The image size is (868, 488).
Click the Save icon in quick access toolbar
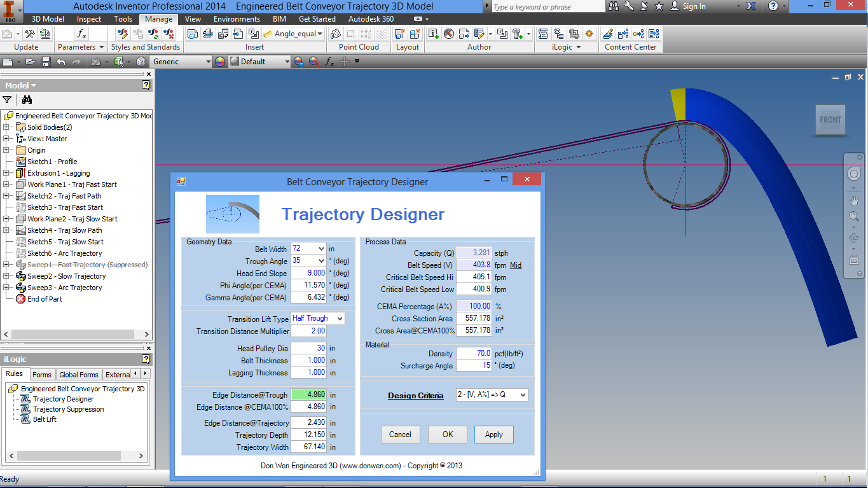(45, 62)
